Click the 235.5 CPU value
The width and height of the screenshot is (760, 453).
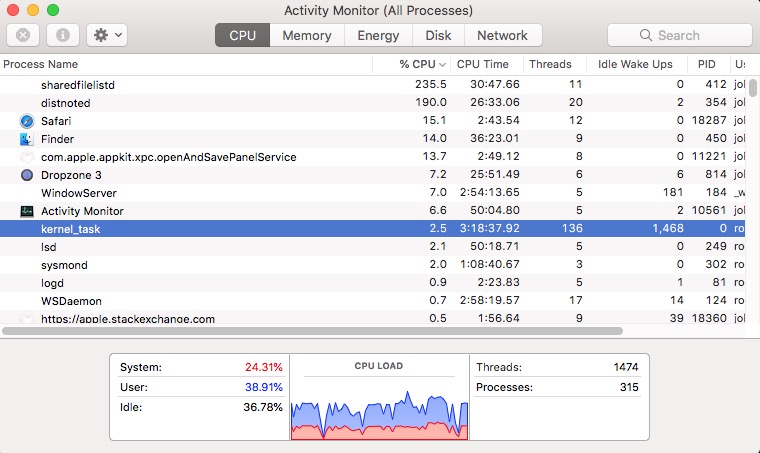click(x=431, y=84)
